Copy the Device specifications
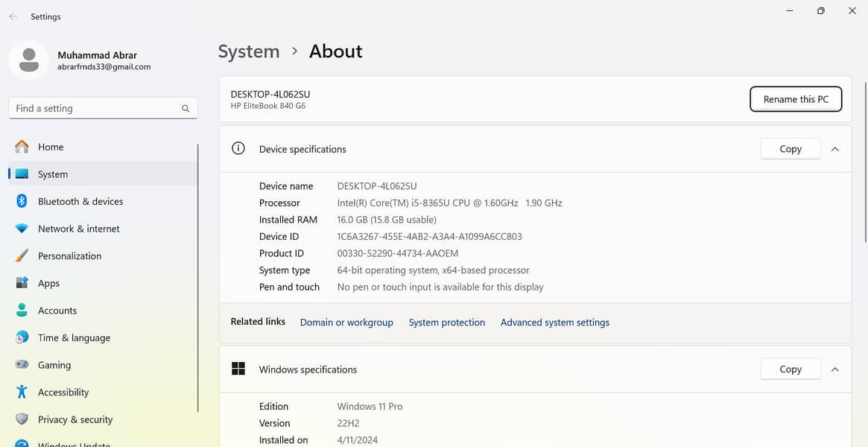The image size is (868, 447). coord(790,149)
